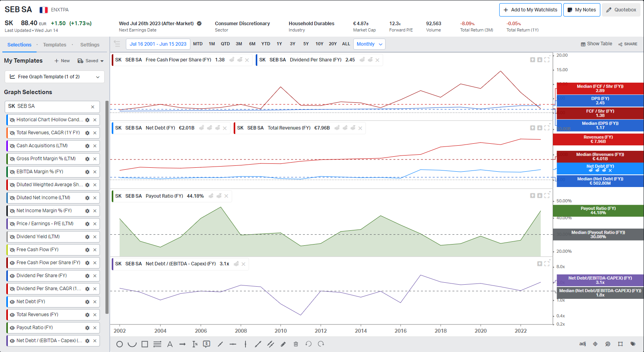The width and height of the screenshot is (644, 352).
Task: Hide the Dividend Per Share (FY) series
Action: coord(12,276)
